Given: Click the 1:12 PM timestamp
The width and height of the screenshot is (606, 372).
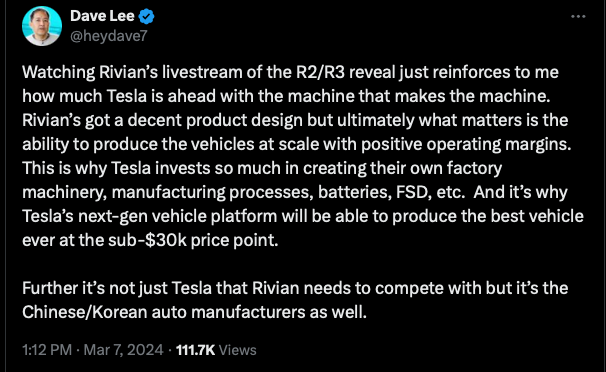Looking at the screenshot, I should click(47, 350).
